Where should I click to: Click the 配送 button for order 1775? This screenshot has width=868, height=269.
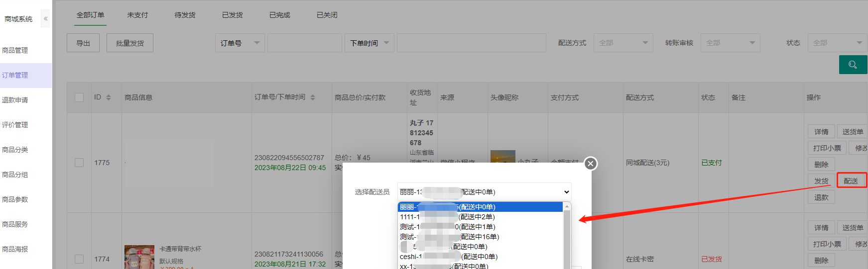tap(851, 181)
